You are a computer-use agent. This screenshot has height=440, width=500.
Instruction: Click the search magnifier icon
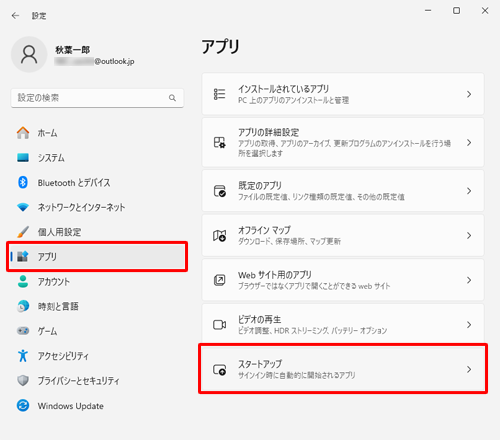point(172,98)
